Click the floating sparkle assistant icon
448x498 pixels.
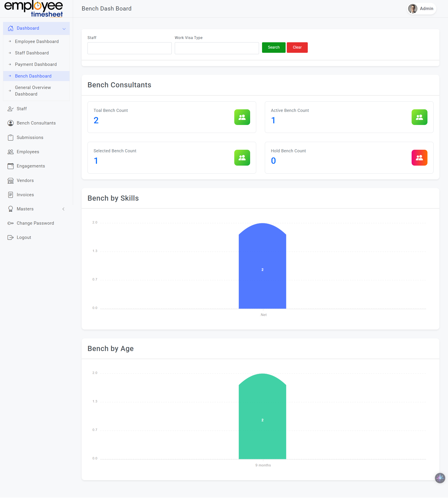440,478
